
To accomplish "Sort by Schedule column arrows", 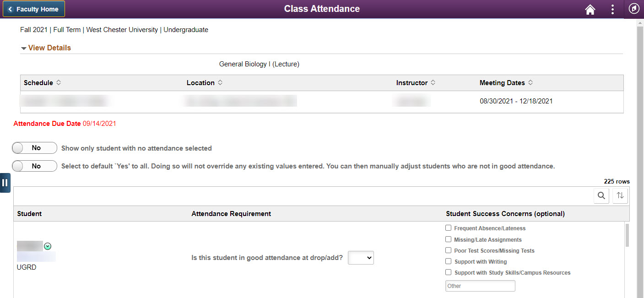I will coord(58,83).
